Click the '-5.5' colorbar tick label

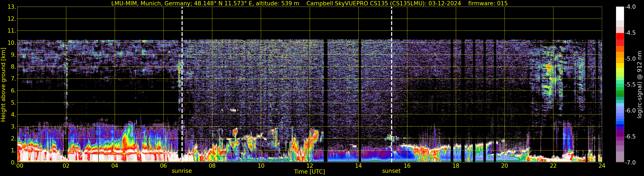point(630,85)
